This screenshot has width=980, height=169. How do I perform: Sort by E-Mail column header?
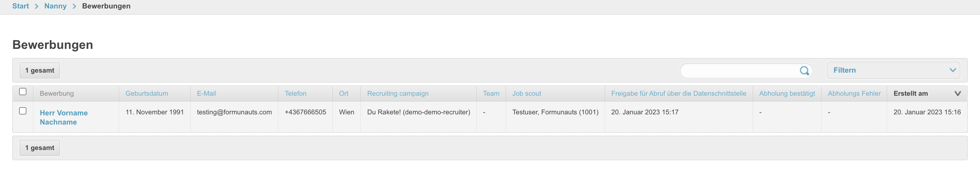coord(206,93)
